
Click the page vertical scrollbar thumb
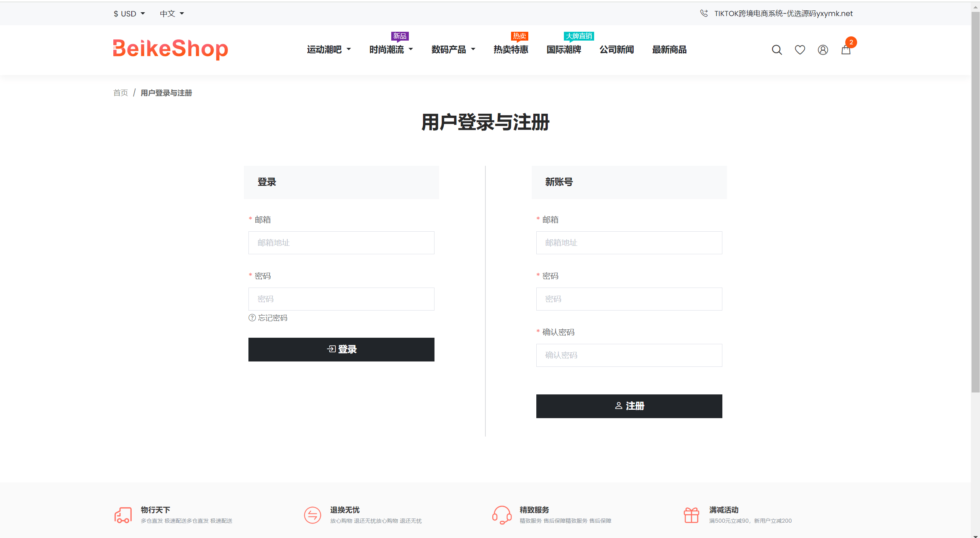975,201
